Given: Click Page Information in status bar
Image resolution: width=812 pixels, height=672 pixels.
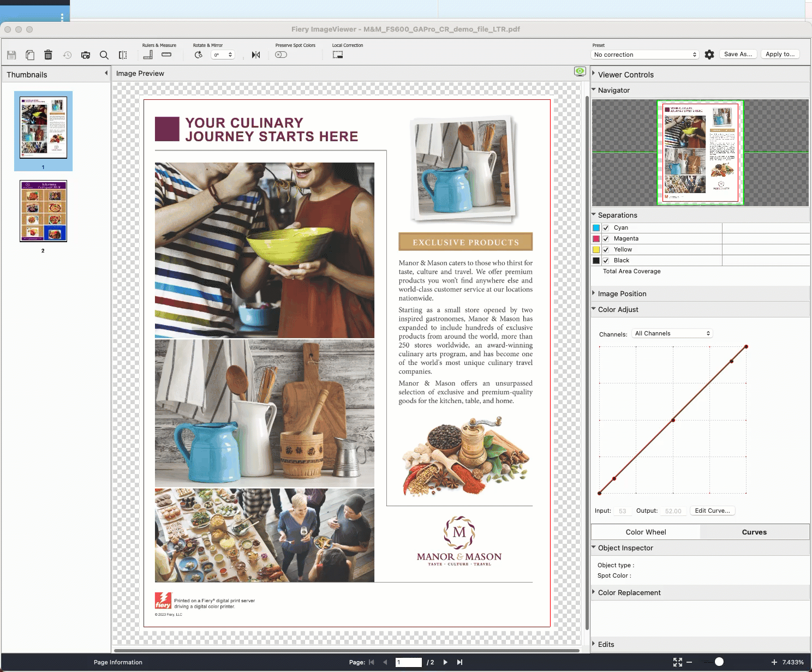Looking at the screenshot, I should (118, 662).
